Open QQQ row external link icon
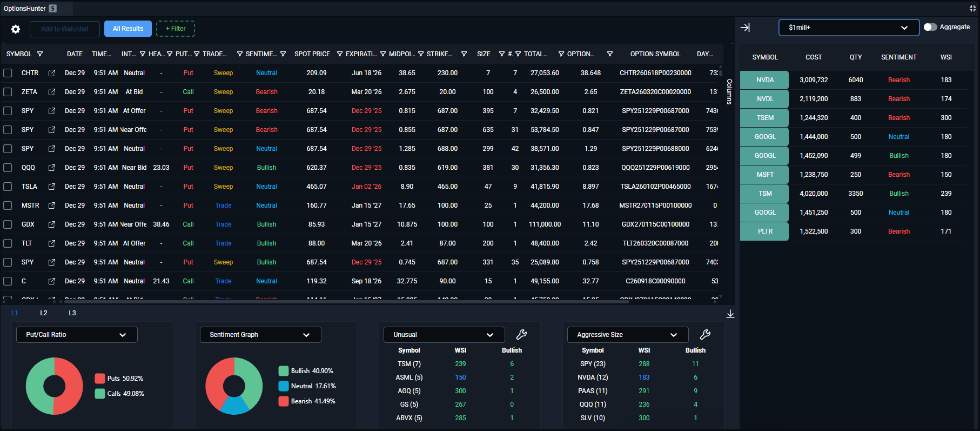 click(x=52, y=168)
